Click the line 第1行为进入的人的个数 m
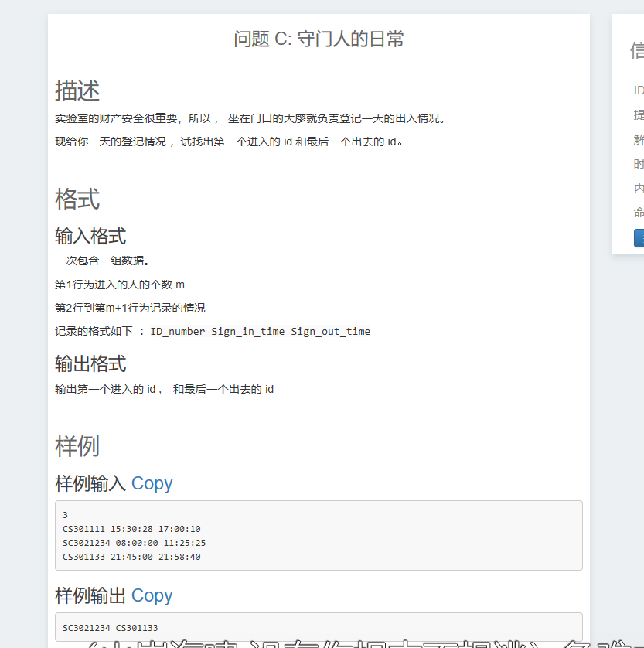 pyautogui.click(x=120, y=285)
